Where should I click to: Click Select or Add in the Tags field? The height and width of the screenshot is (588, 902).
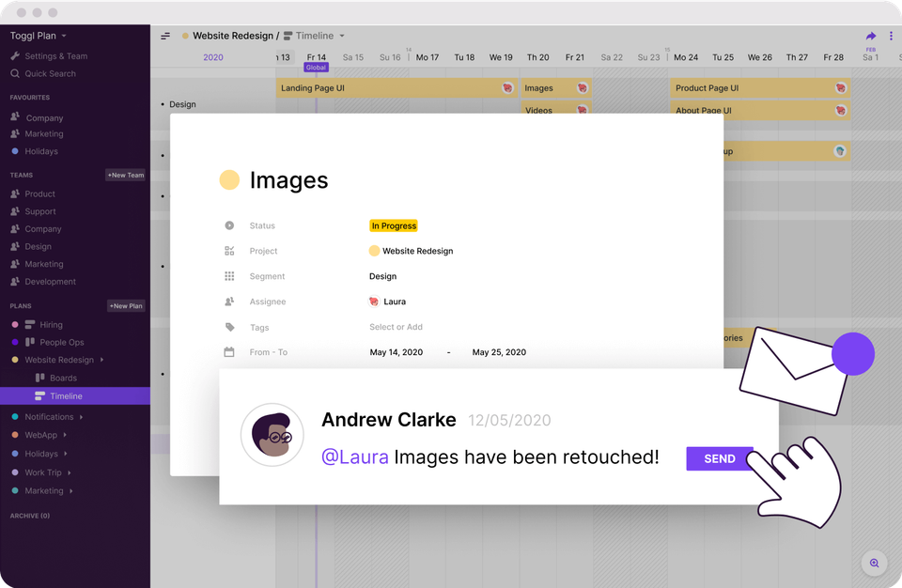(397, 327)
